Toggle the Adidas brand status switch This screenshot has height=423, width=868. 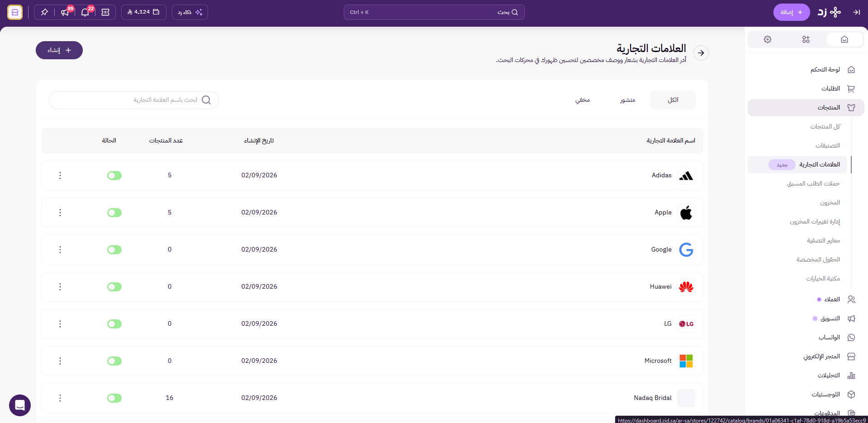(x=114, y=176)
